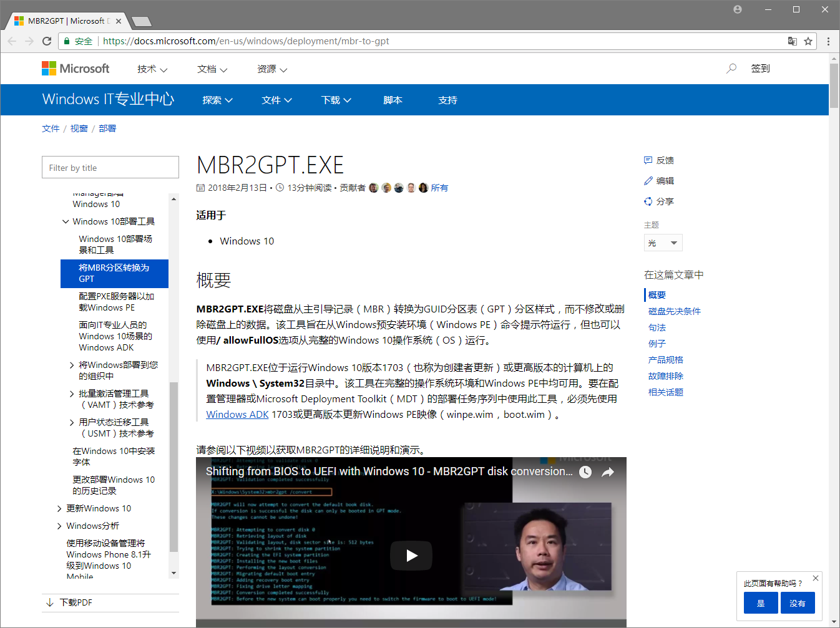Bookmark this page with the star icon
The height and width of the screenshot is (628, 840).
pos(808,41)
